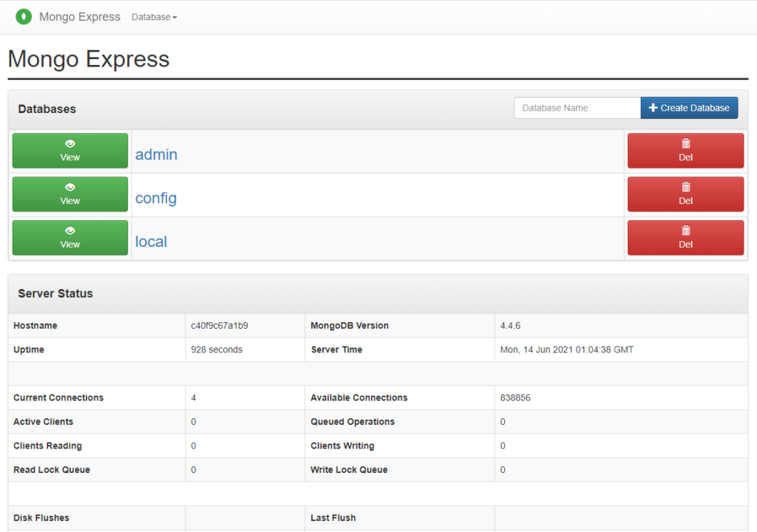The image size is (757, 532).
Task: Open the Mongo Express navbar brand link
Action: click(x=80, y=17)
